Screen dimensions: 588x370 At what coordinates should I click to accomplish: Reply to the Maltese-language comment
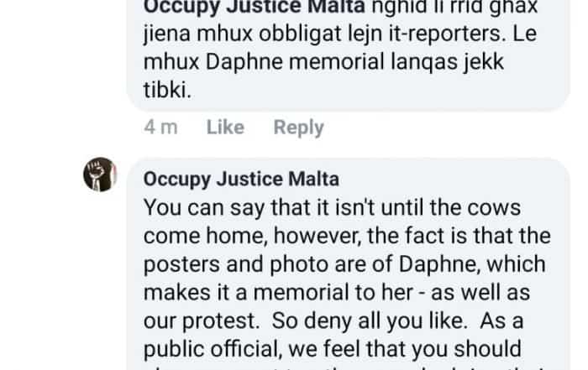(298, 128)
